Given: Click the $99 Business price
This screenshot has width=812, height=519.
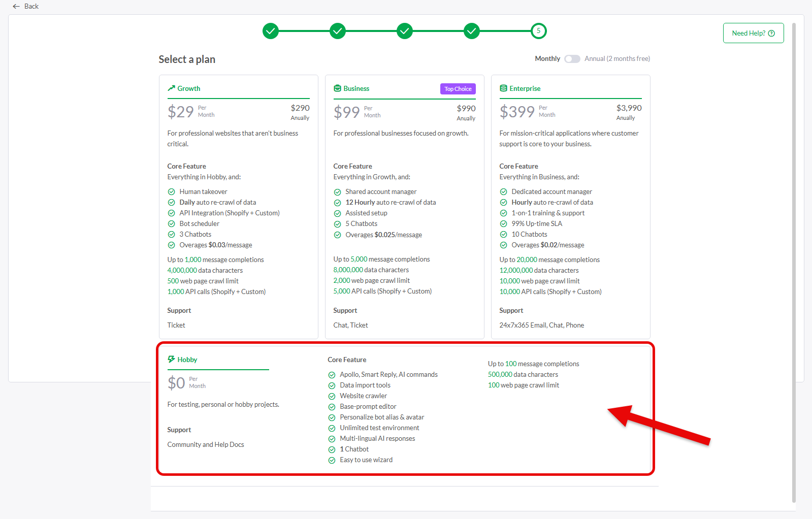Looking at the screenshot, I should (x=347, y=112).
